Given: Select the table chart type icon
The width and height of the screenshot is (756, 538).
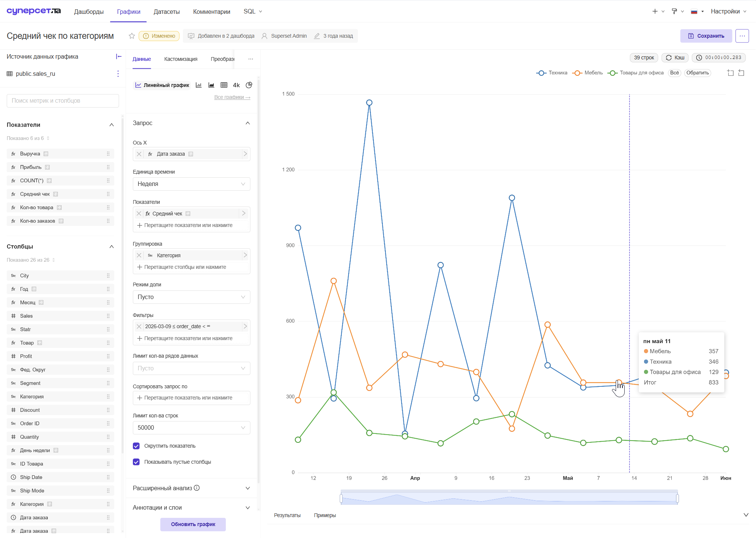Looking at the screenshot, I should tap(224, 85).
